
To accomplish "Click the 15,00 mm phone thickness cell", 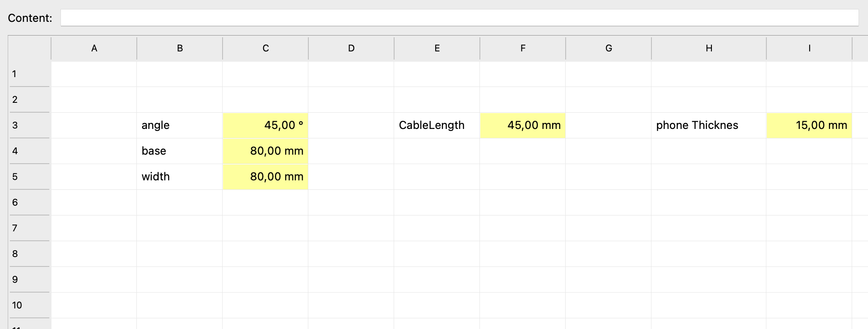I will pos(809,125).
